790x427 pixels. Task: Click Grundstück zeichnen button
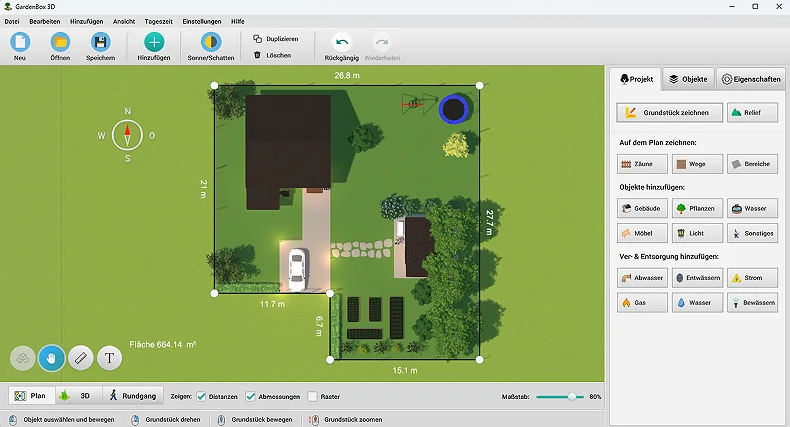pyautogui.click(x=670, y=112)
